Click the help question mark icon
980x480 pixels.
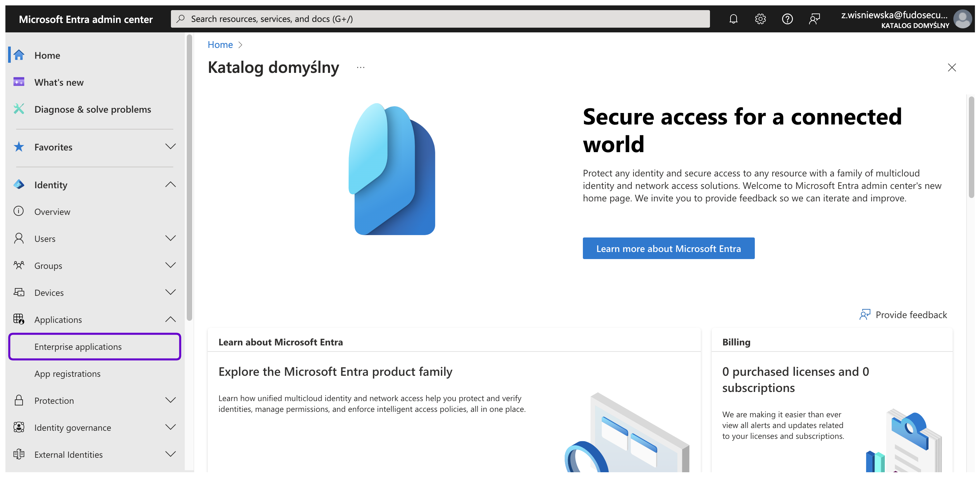(787, 19)
